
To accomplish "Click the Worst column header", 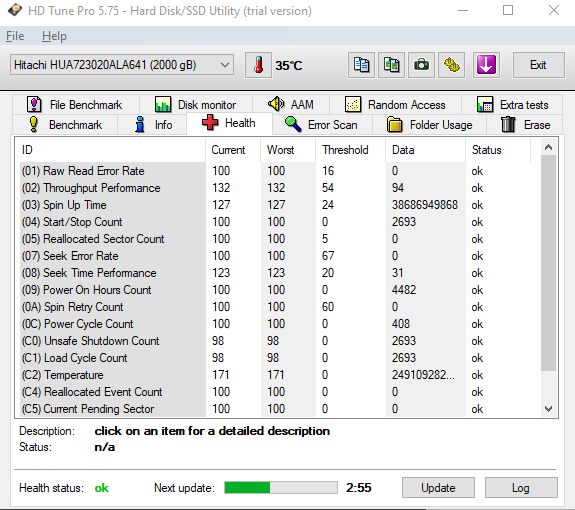I will click(288, 150).
